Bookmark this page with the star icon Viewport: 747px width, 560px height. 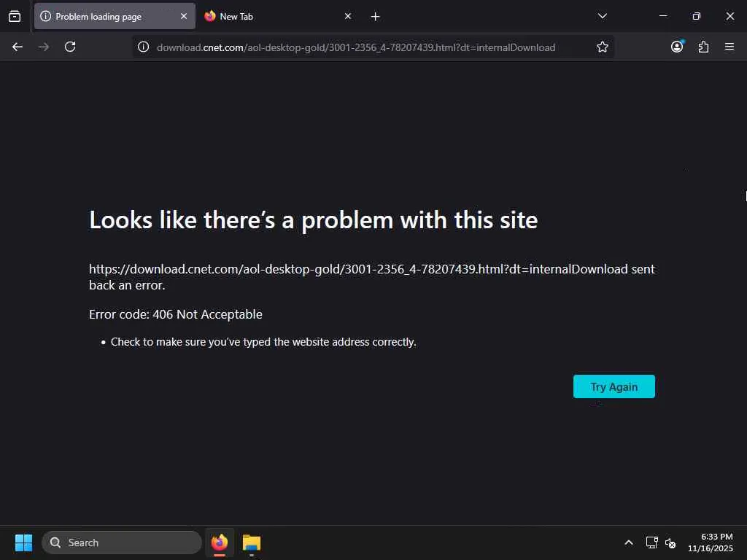(x=602, y=47)
